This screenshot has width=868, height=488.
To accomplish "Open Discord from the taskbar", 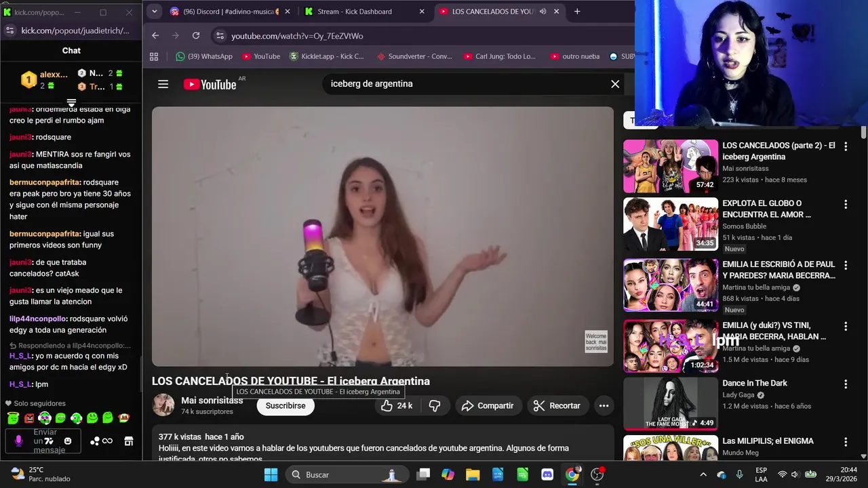I will point(547,474).
